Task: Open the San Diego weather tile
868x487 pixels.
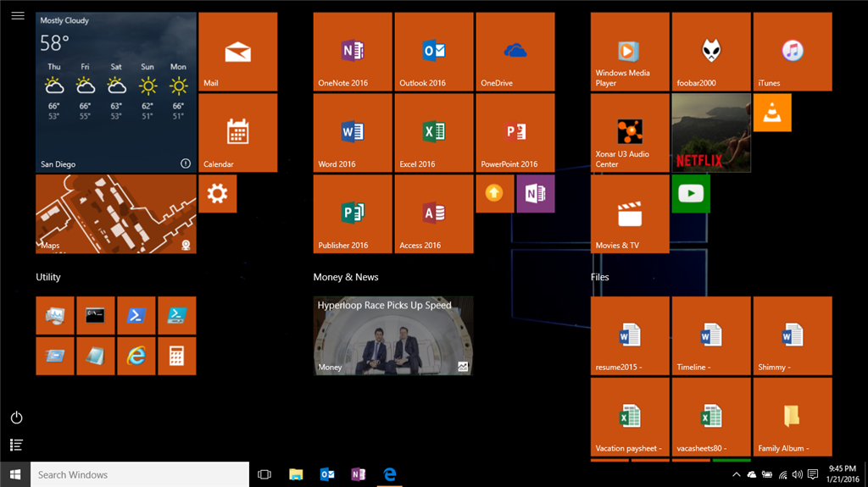Action: [x=116, y=92]
